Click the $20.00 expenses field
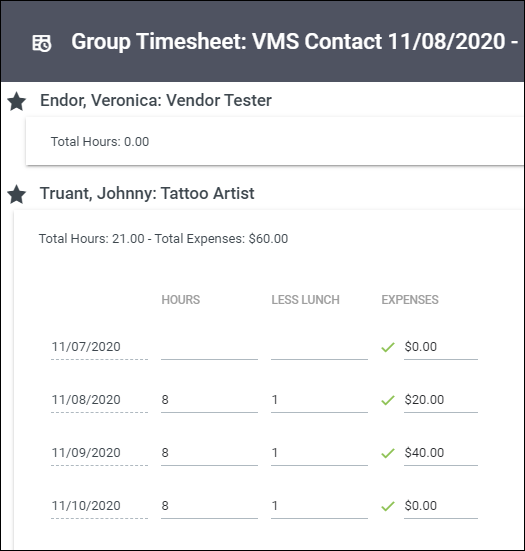Screen dimensions: 525x551 (x=441, y=400)
